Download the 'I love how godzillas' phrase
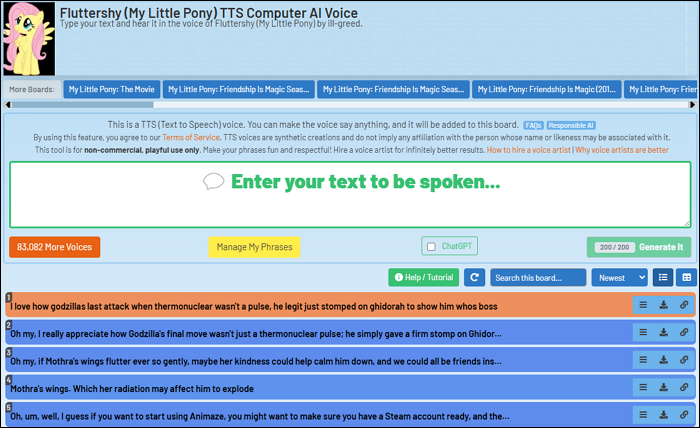The height and width of the screenshot is (428, 700). (x=663, y=305)
